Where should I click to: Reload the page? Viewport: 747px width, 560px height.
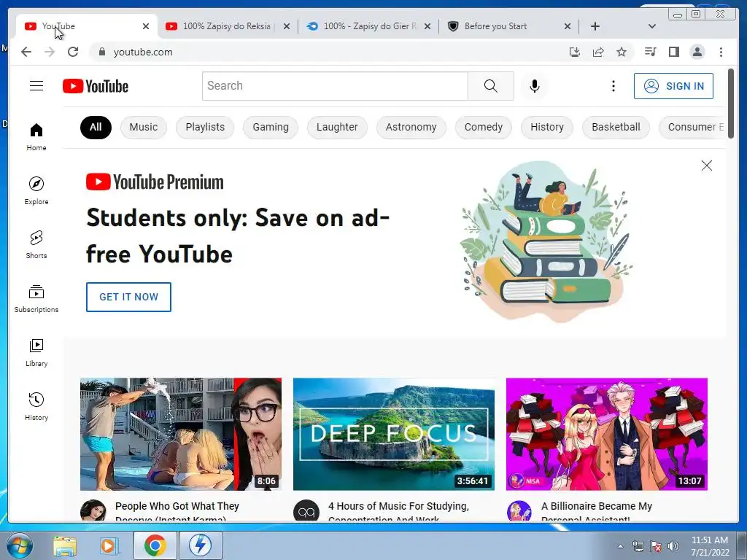pos(73,52)
